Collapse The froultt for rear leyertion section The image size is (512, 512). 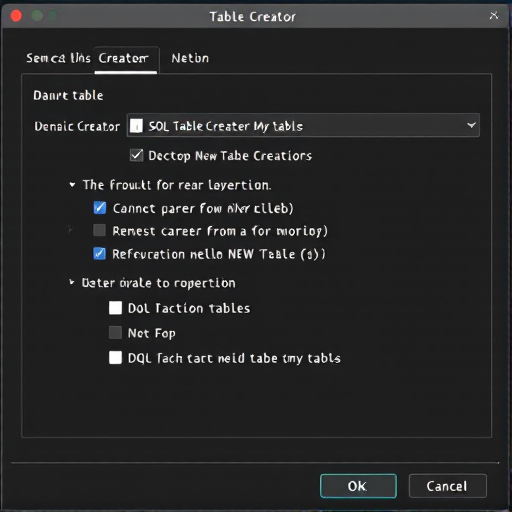tap(72, 184)
